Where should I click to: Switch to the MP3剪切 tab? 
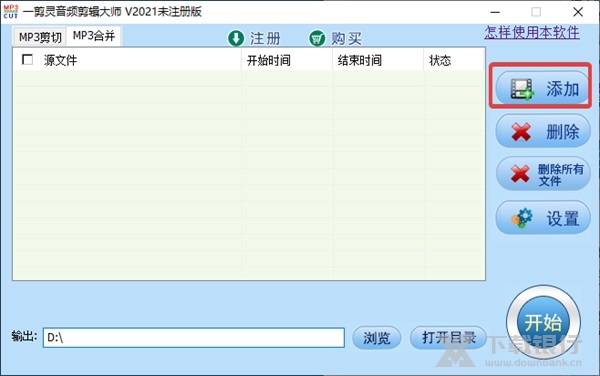(x=40, y=37)
